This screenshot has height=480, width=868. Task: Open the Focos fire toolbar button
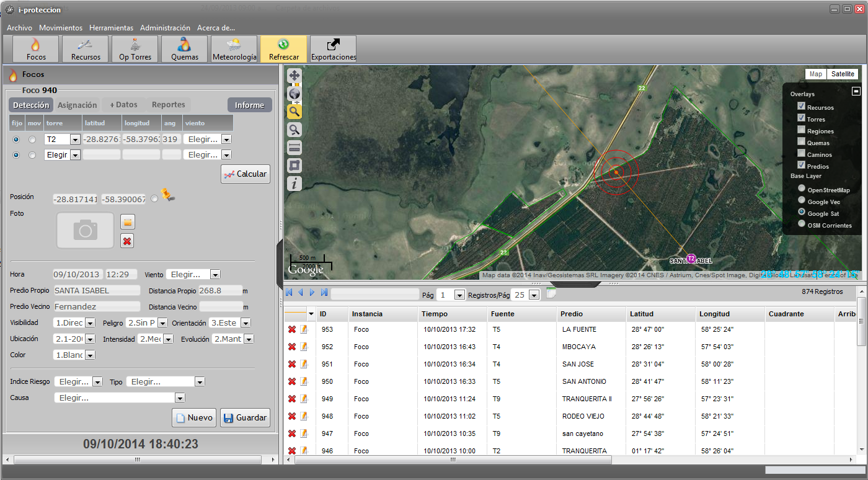[x=35, y=49]
